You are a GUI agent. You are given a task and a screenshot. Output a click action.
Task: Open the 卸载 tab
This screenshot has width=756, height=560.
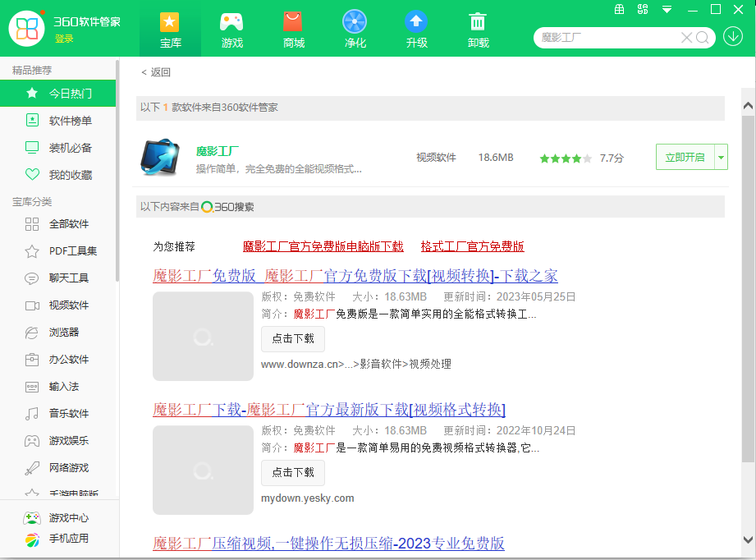479,29
